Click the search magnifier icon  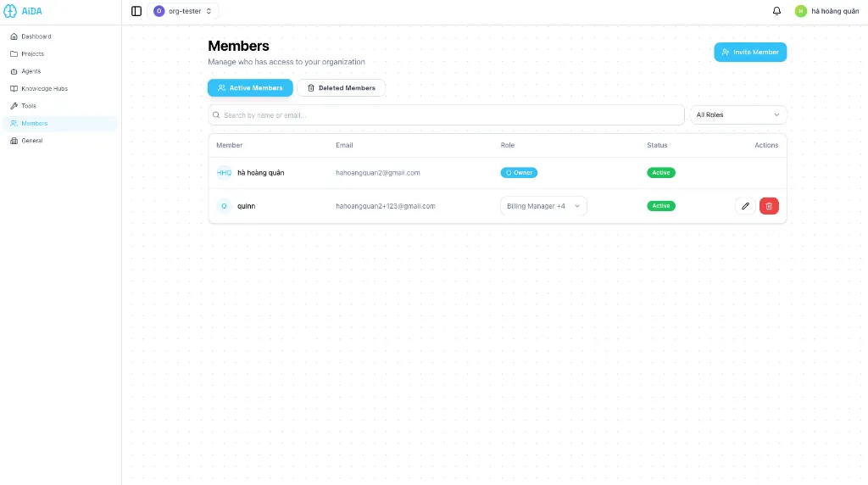coord(216,115)
